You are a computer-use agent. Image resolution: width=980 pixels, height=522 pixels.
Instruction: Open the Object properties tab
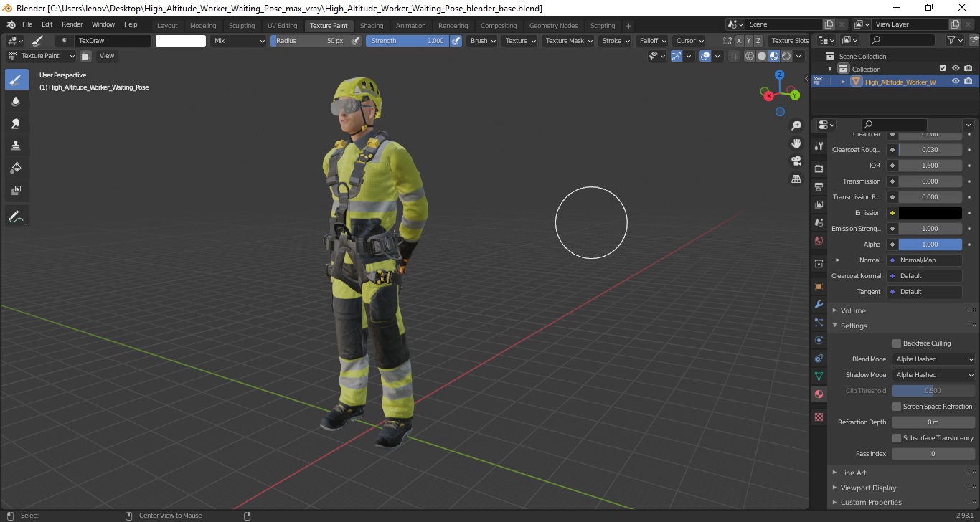pyautogui.click(x=819, y=286)
